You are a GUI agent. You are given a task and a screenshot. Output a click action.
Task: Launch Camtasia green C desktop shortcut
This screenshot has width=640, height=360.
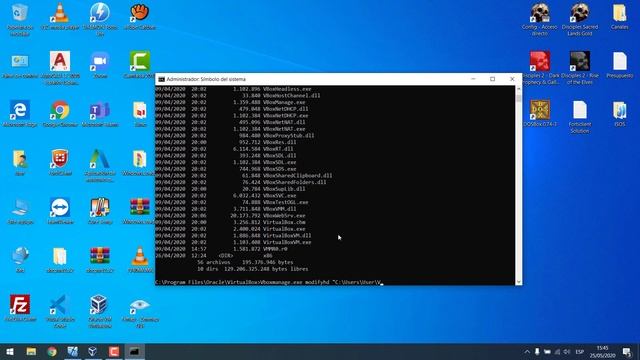click(x=140, y=65)
